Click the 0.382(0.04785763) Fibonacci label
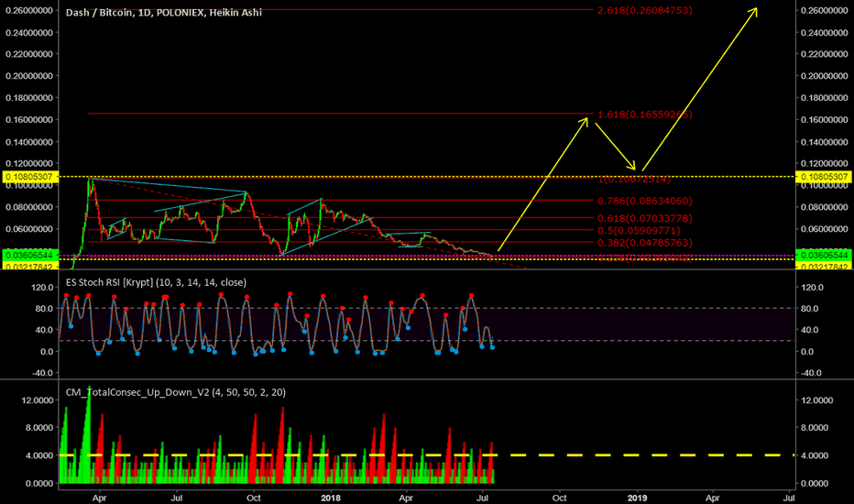This screenshot has width=854, height=504. 645,243
